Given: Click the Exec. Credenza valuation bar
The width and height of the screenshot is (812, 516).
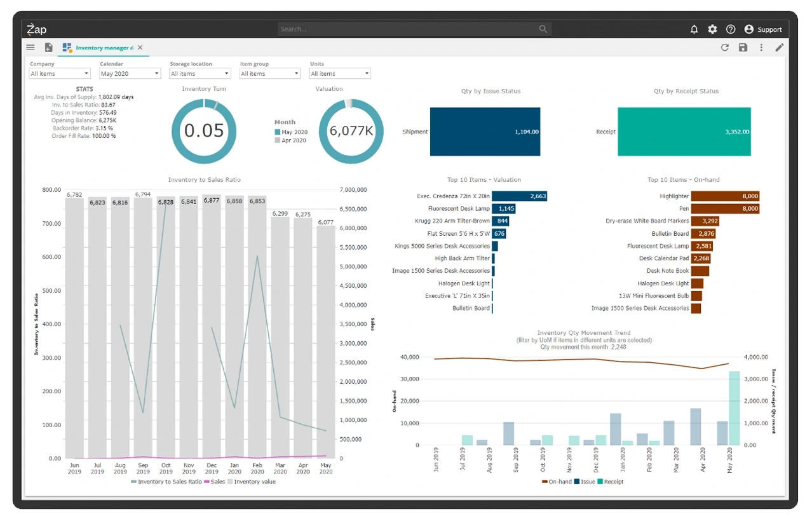Looking at the screenshot, I should click(518, 196).
